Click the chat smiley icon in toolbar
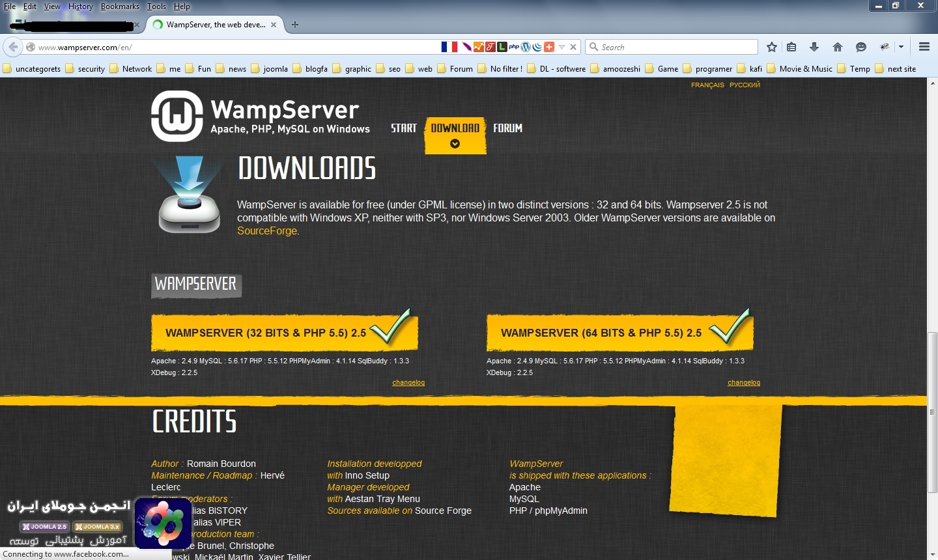The image size is (938, 560). [861, 47]
